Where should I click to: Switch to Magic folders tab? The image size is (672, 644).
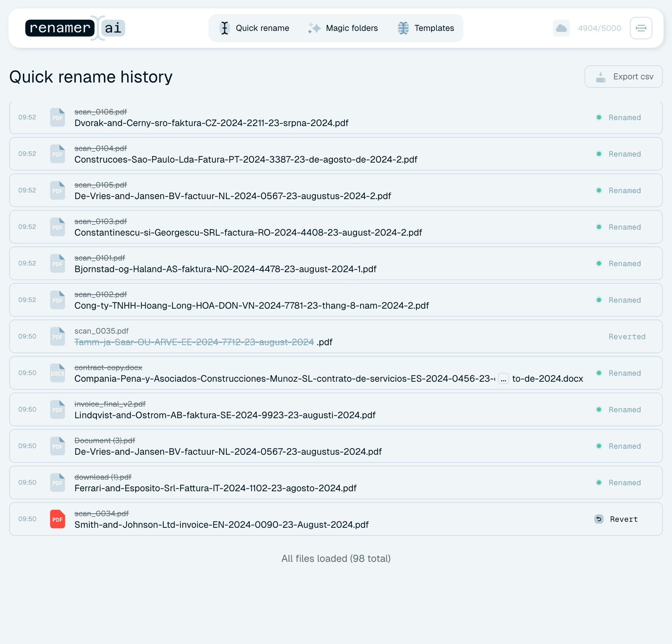tap(343, 28)
